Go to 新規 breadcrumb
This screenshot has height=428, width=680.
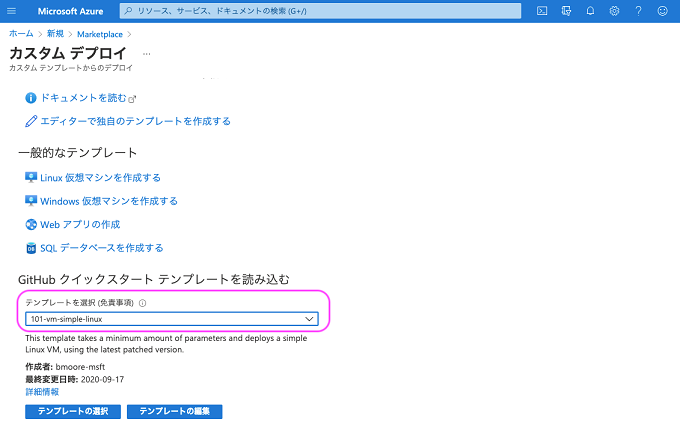tap(55, 34)
